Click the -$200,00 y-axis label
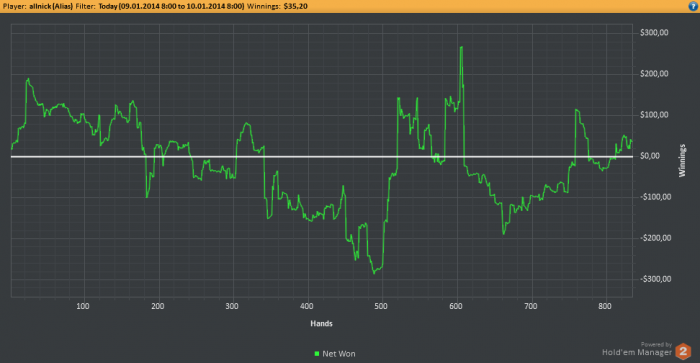 [x=655, y=238]
